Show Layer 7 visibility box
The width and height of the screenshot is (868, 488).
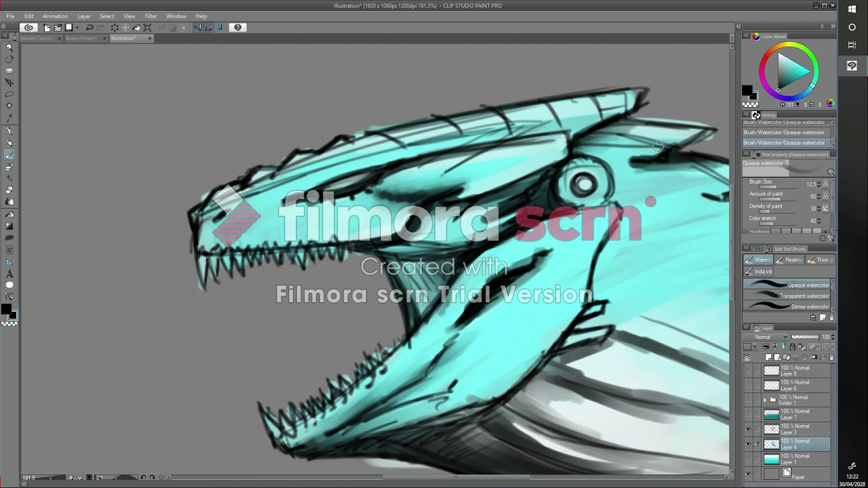(748, 415)
